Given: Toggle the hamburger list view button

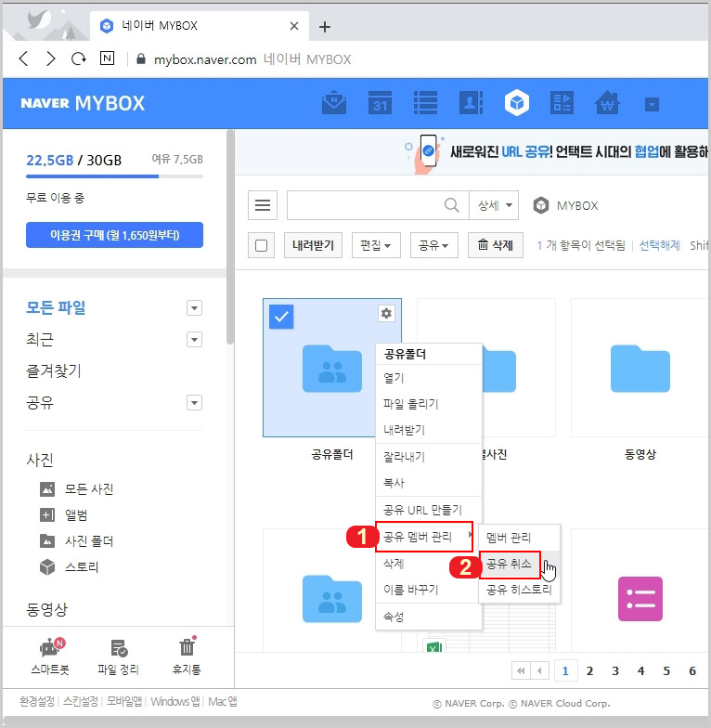Looking at the screenshot, I should pos(262,204).
